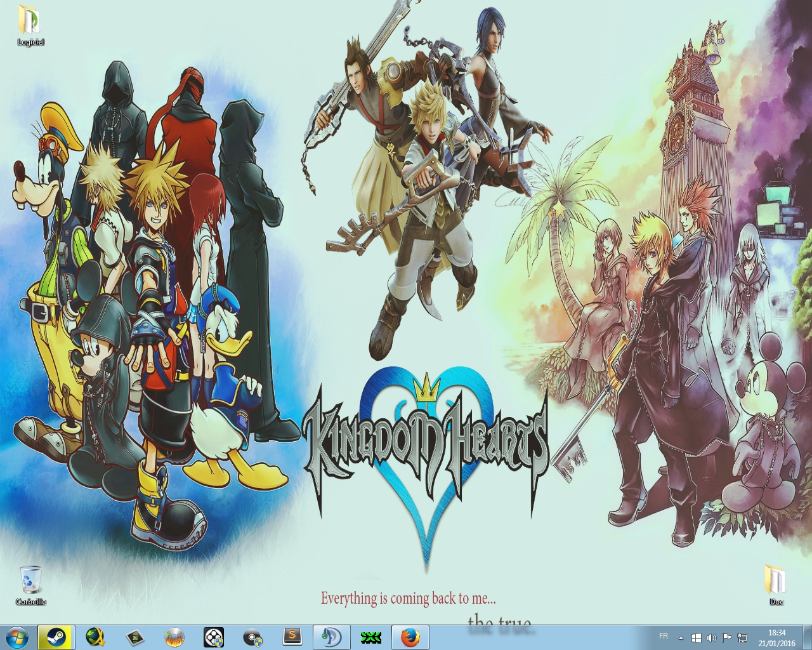This screenshot has height=650, width=812.
Task: Open the disc with shield taskbar icon
Action: 252,637
